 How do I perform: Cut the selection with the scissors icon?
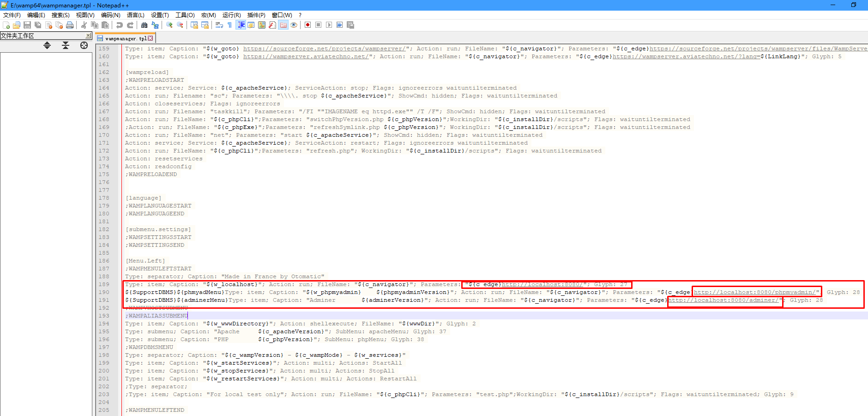coord(84,25)
